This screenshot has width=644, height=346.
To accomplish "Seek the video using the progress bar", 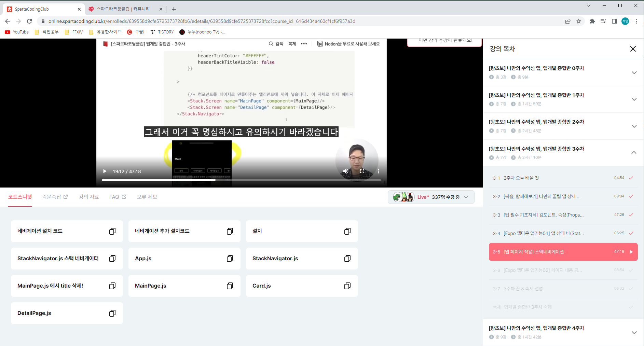I will coord(241,180).
